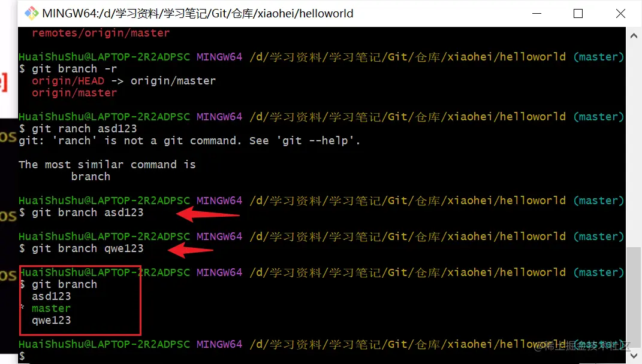The image size is (642, 364).
Task: Click the green master branch in branch list
Action: 51,308
